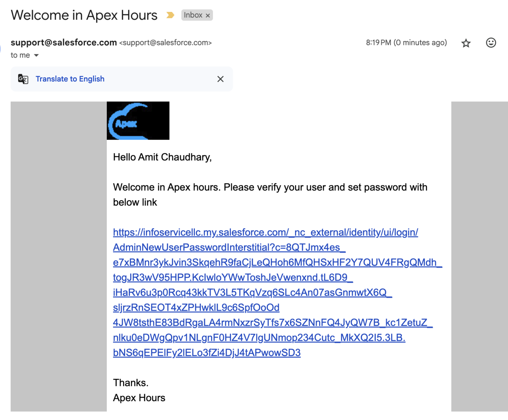Remove the Inbox label using its x
508x420 pixels.
tap(208, 15)
